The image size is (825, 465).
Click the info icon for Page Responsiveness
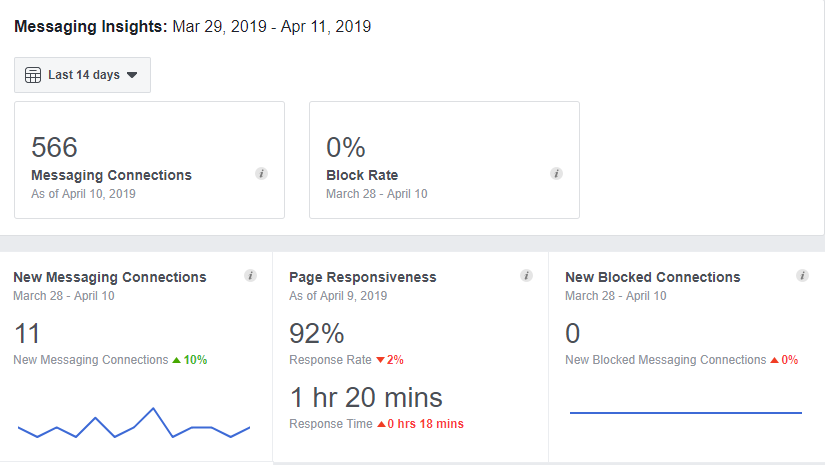point(526,276)
